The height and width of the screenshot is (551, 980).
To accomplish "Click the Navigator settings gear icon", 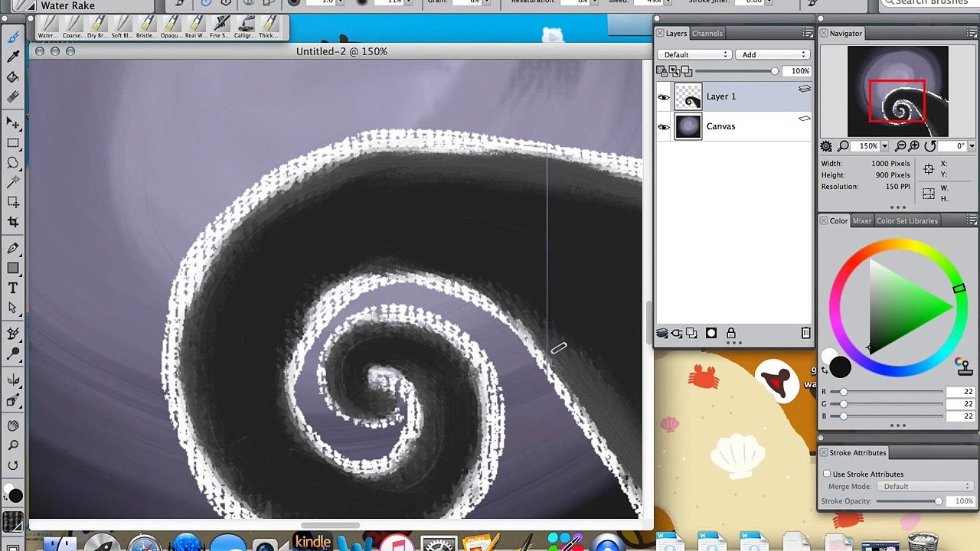I will pyautogui.click(x=826, y=146).
